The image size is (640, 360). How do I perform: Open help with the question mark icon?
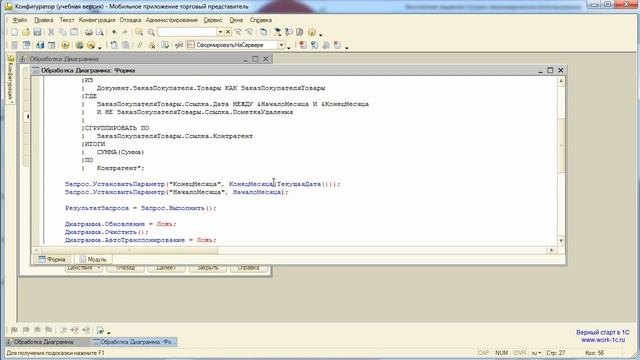(x=289, y=32)
